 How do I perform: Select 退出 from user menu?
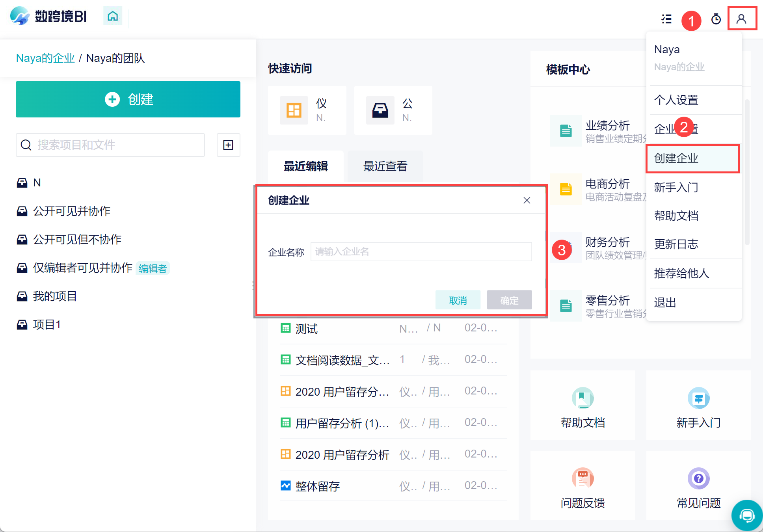point(665,303)
